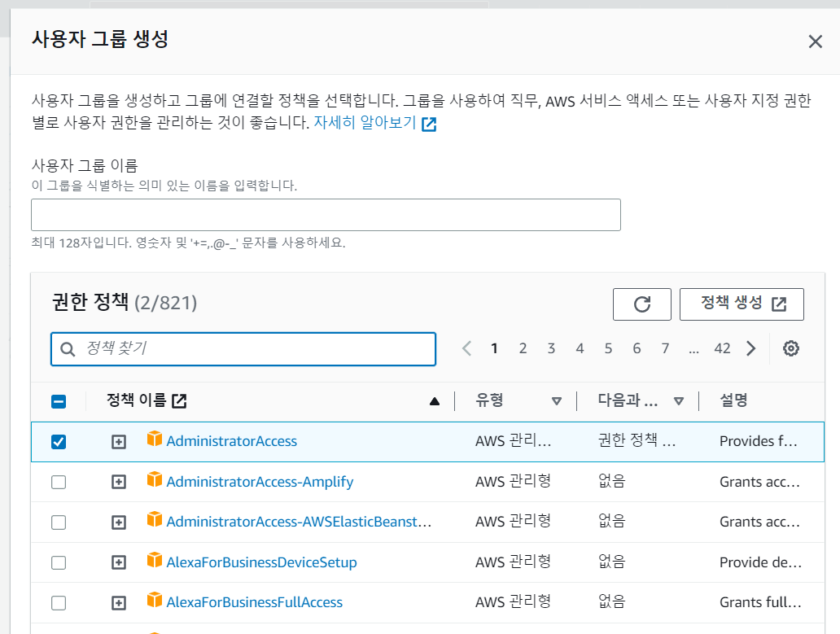The width and height of the screenshot is (840, 634).
Task: Go to page 3 of policies
Action: coord(551,348)
